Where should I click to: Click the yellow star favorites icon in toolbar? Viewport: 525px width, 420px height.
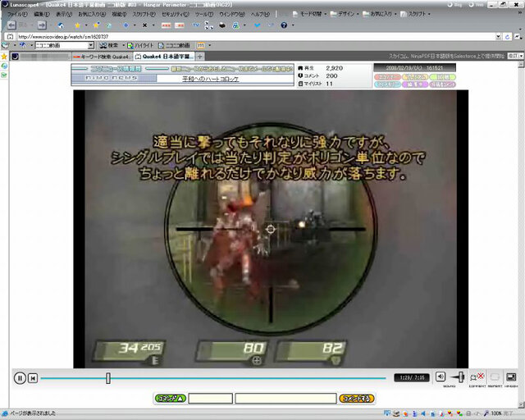coord(77,25)
